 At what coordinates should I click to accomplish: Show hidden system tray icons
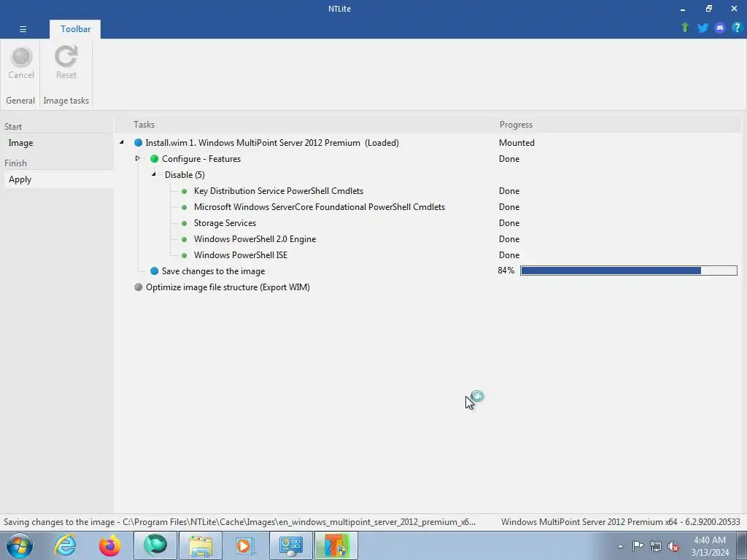coord(620,546)
